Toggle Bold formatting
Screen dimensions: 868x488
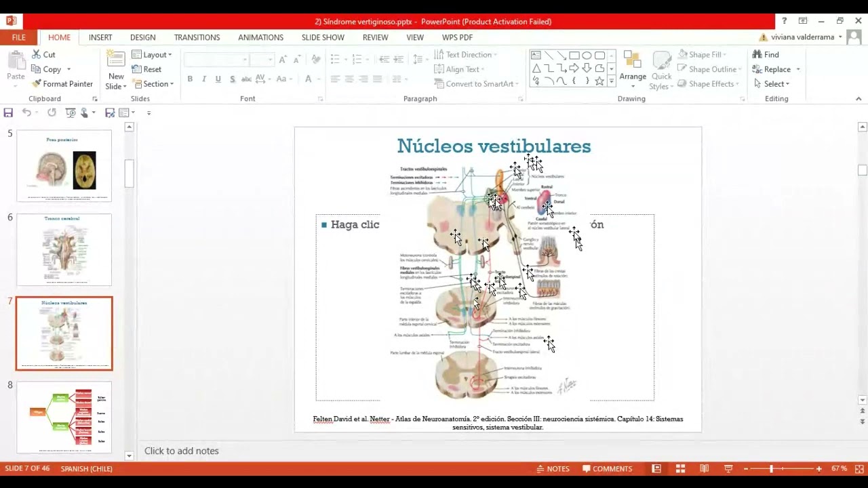tap(190, 79)
